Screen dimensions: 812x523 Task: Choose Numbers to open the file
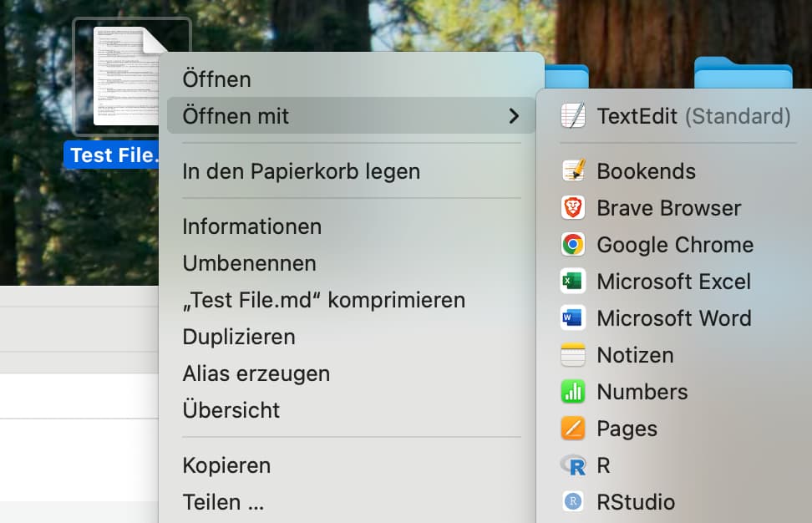pos(642,392)
